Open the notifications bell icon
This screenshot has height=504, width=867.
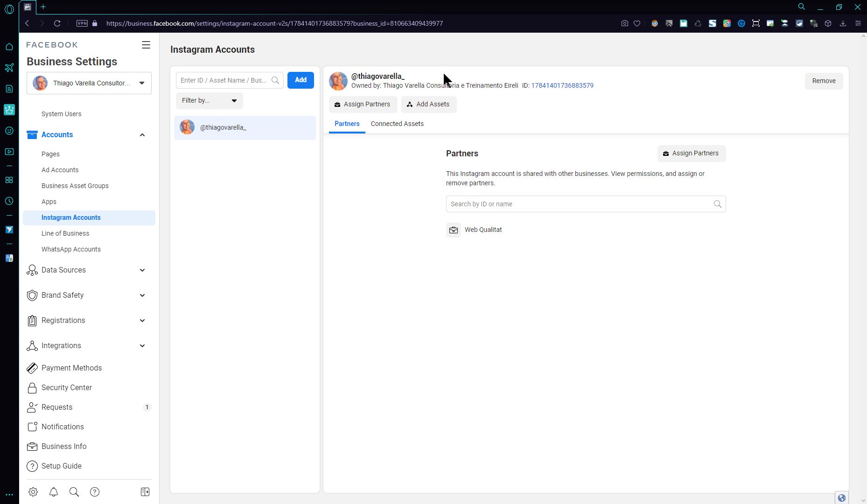(54, 492)
